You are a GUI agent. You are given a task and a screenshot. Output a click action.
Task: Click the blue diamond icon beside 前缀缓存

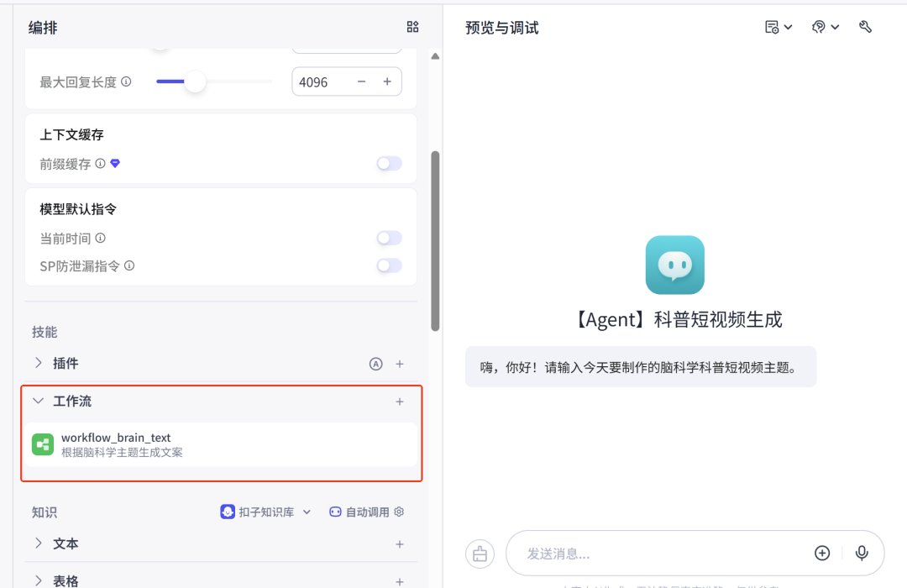coord(115,163)
